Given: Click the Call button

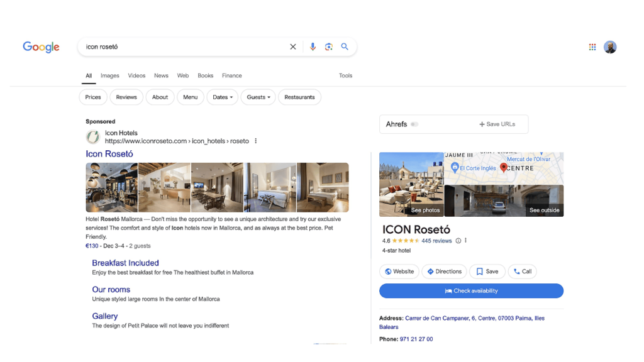Looking at the screenshot, I should point(523,271).
